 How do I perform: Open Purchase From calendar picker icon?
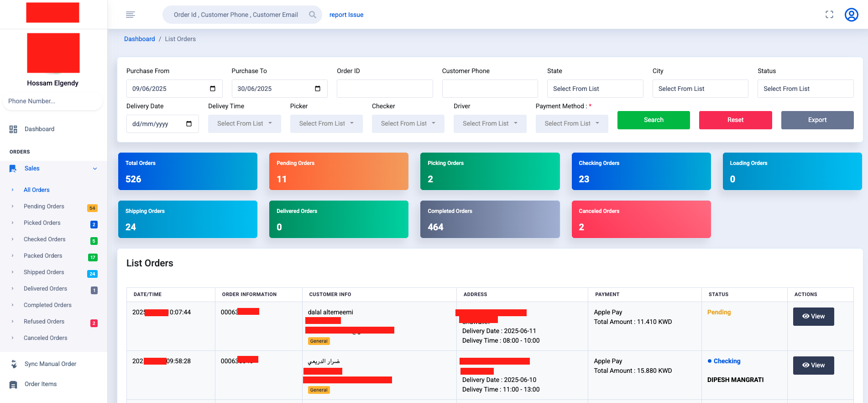click(213, 89)
